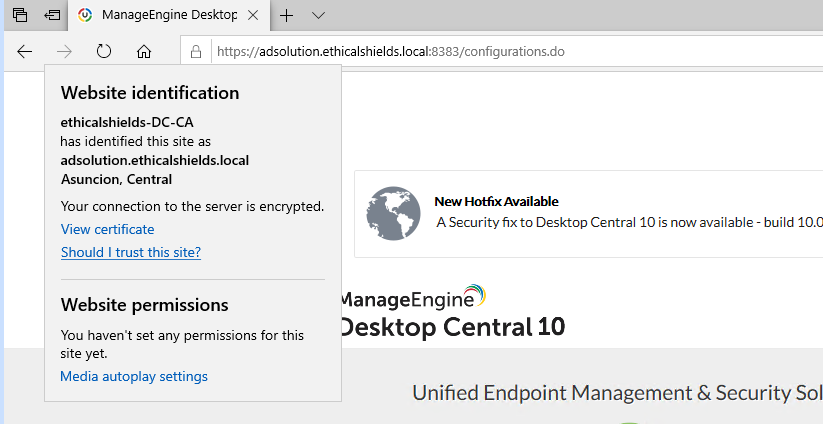The height and width of the screenshot is (424, 823).
Task: Open a new tab with plus button
Action: point(286,15)
